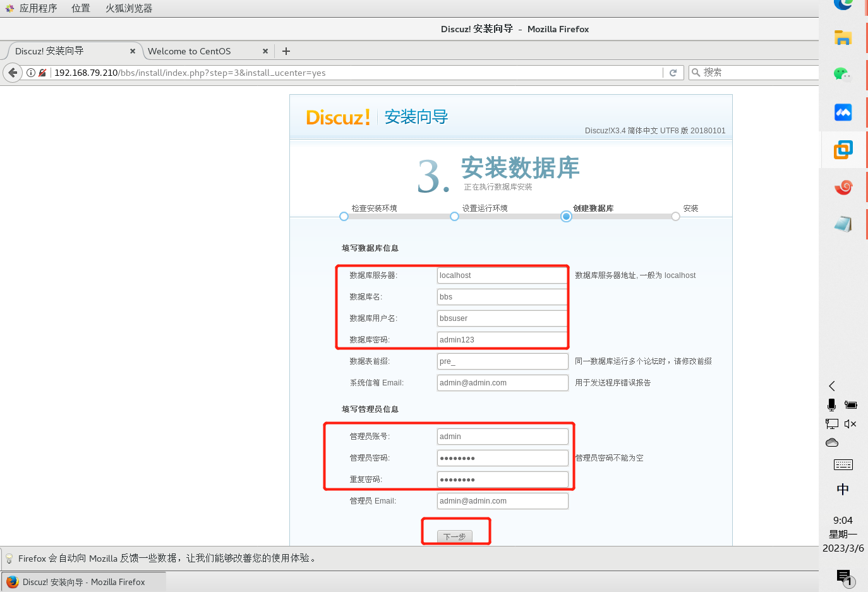Click the 设置运行环境 step marker
The height and width of the screenshot is (592, 868).
tap(454, 217)
